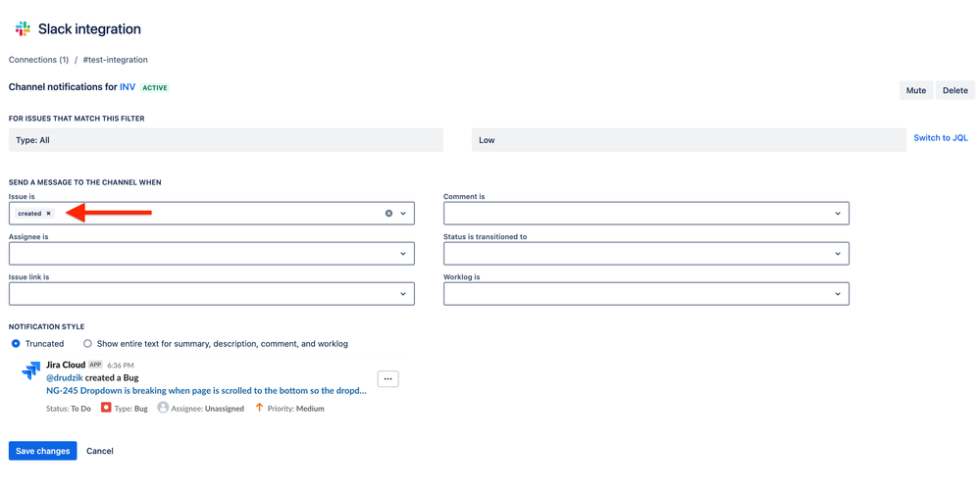Open the NG-245 issue link in preview

tap(206, 391)
